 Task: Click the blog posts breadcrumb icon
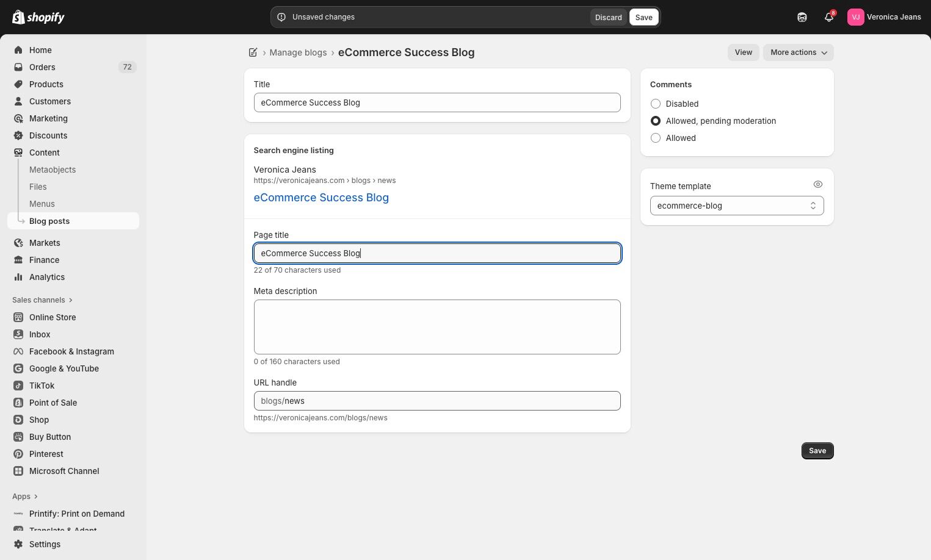click(253, 52)
